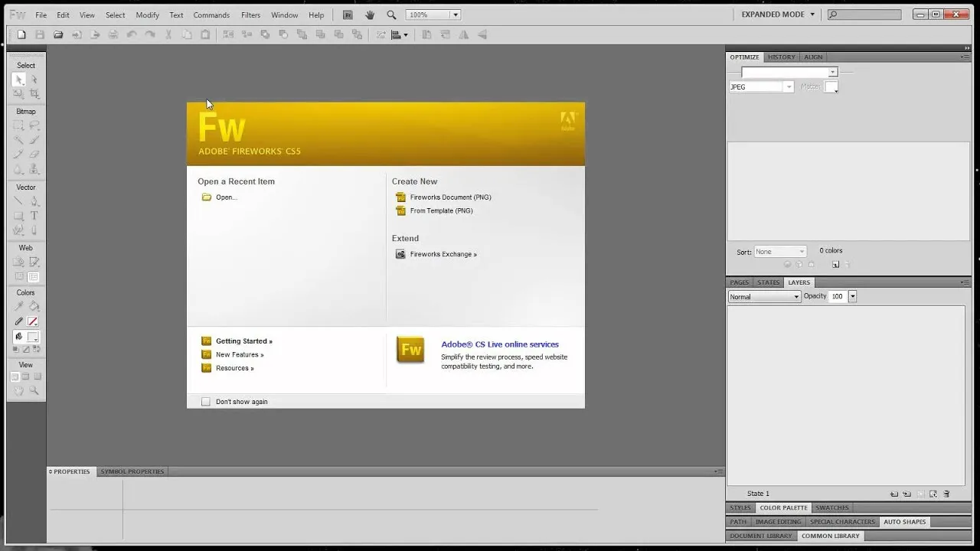Select the Brush tool

pos(34,140)
